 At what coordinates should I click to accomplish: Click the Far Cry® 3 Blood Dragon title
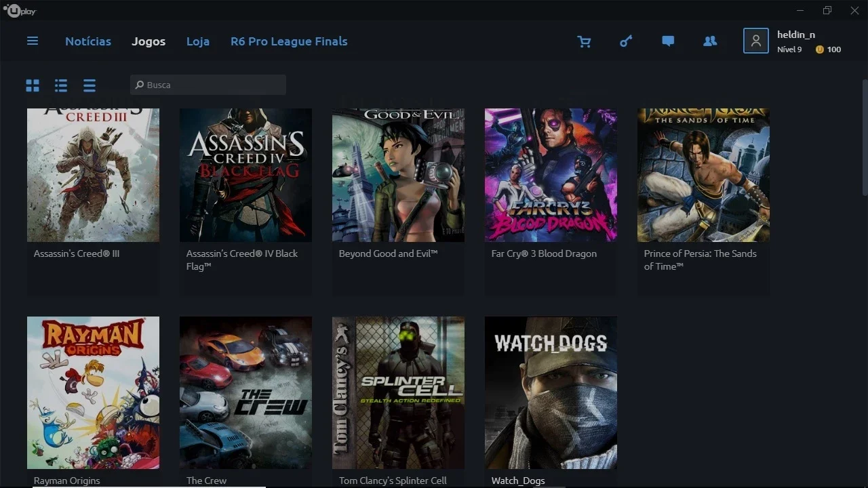[544, 253]
